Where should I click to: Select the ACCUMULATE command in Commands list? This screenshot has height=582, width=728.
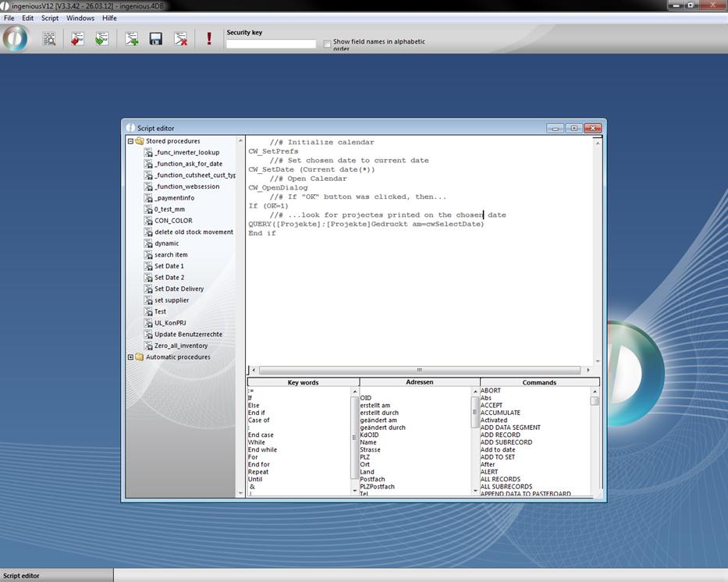(500, 413)
